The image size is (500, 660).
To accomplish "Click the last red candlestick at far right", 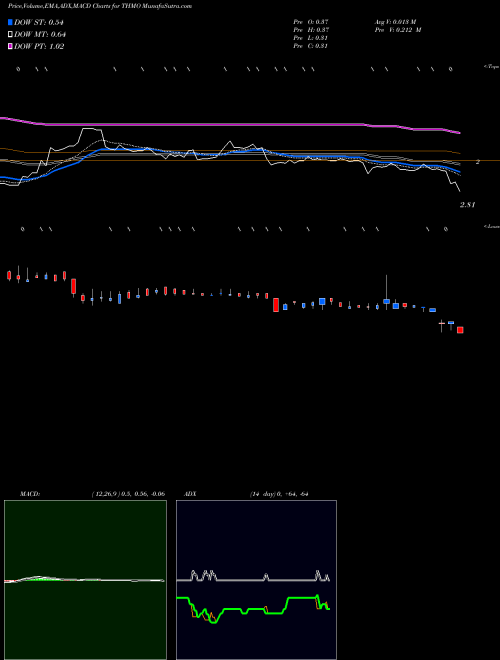I will tap(460, 330).
